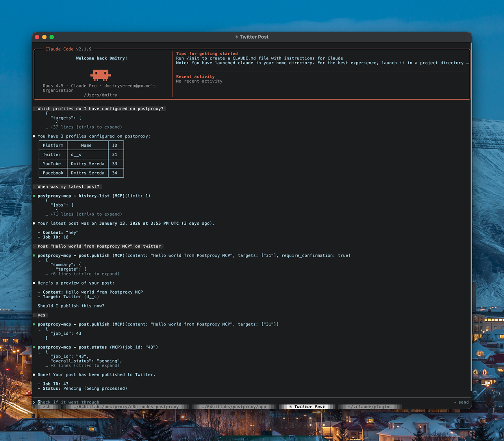Click the Claude robot mascot icon
504x441 pixels.
100,74
